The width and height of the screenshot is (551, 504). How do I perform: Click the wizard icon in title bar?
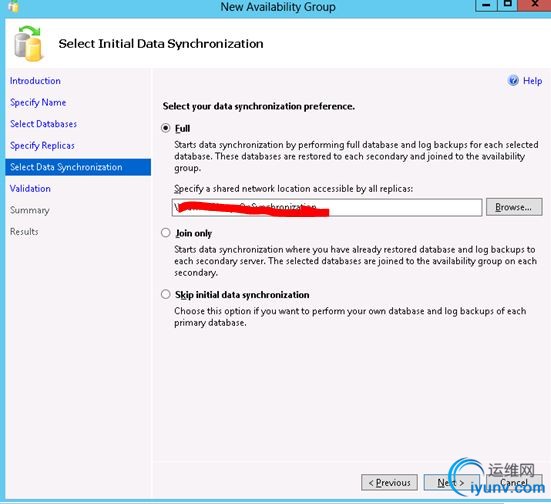(13, 6)
